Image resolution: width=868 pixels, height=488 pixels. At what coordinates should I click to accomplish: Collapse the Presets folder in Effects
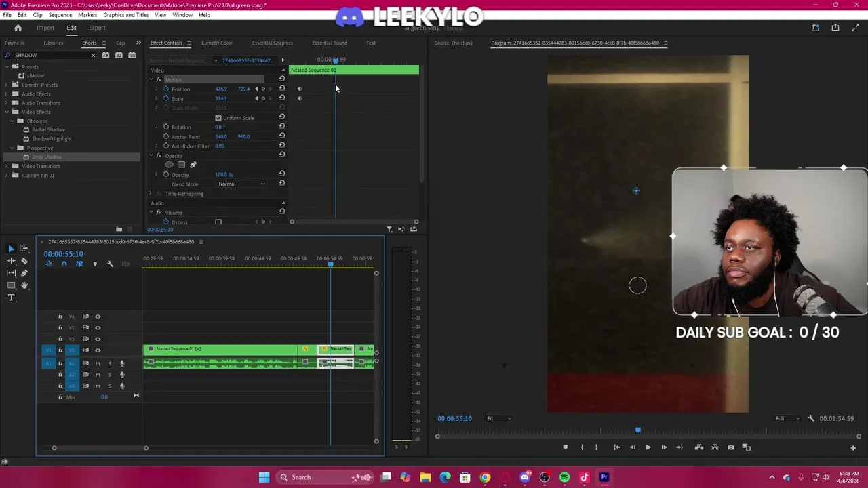click(7, 66)
